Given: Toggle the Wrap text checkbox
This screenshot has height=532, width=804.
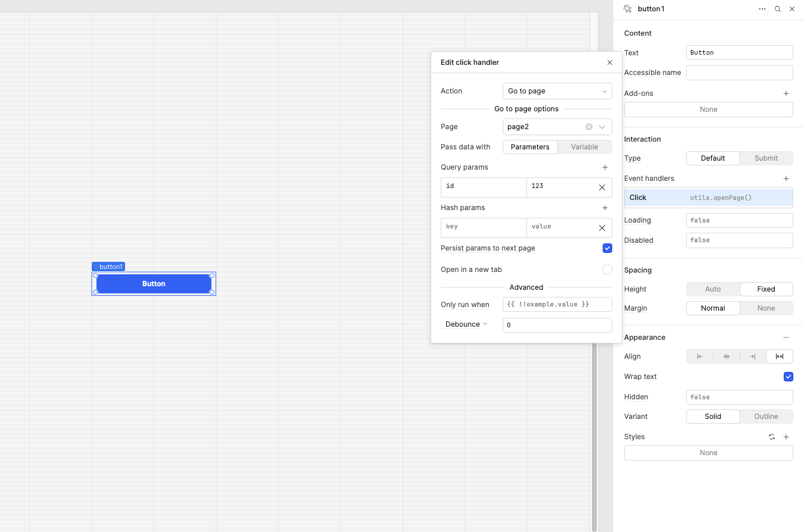Looking at the screenshot, I should coord(789,377).
